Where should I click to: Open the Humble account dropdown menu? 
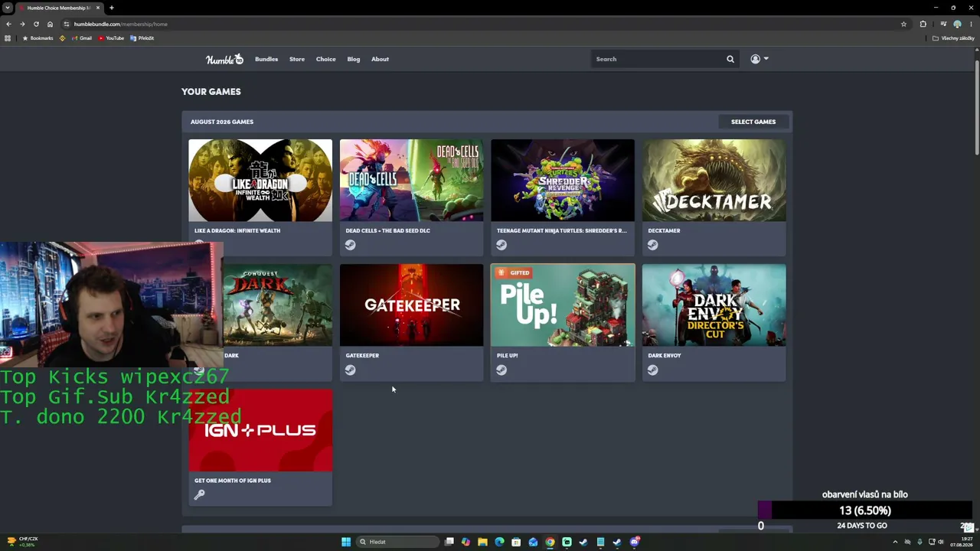tap(759, 59)
